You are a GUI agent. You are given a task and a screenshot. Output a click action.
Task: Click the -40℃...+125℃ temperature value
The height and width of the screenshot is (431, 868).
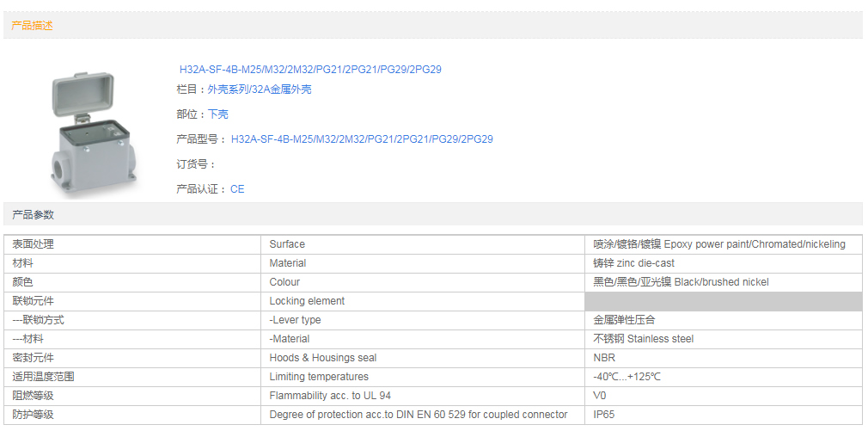[627, 377]
